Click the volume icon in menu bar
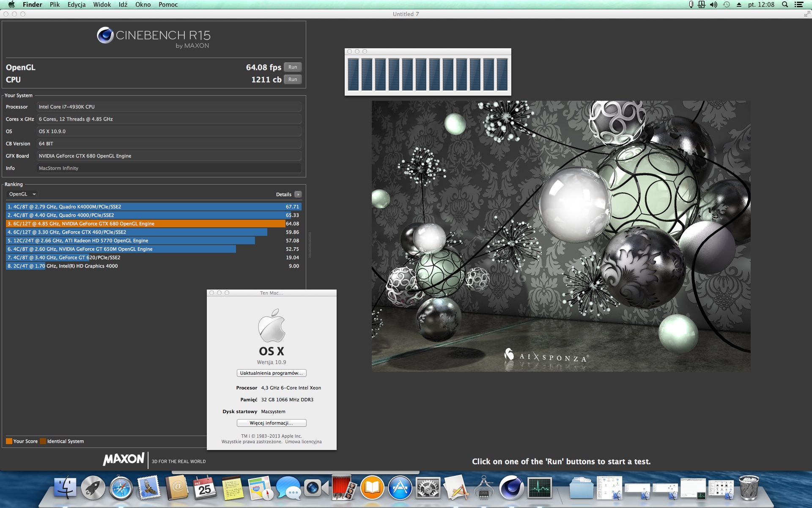Viewport: 812px width, 508px height. [x=713, y=5]
